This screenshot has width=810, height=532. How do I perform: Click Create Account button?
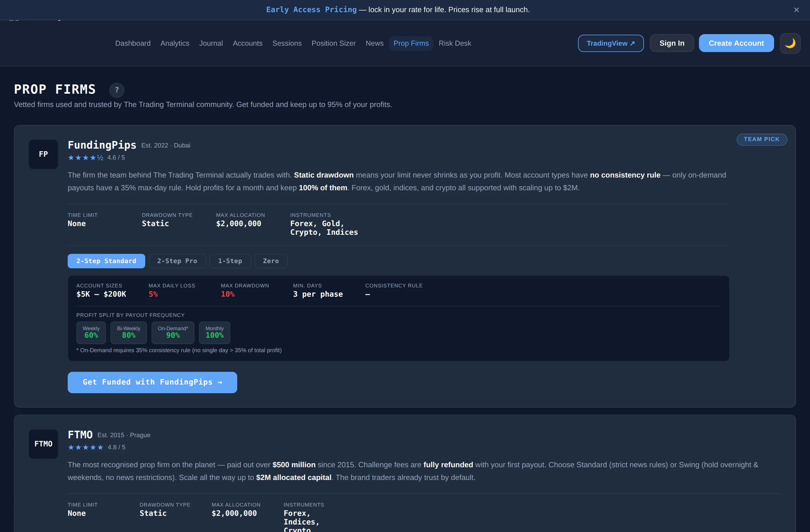(736, 43)
